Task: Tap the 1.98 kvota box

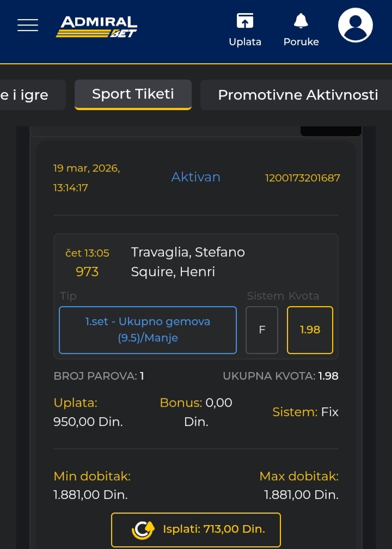Action: (x=310, y=330)
